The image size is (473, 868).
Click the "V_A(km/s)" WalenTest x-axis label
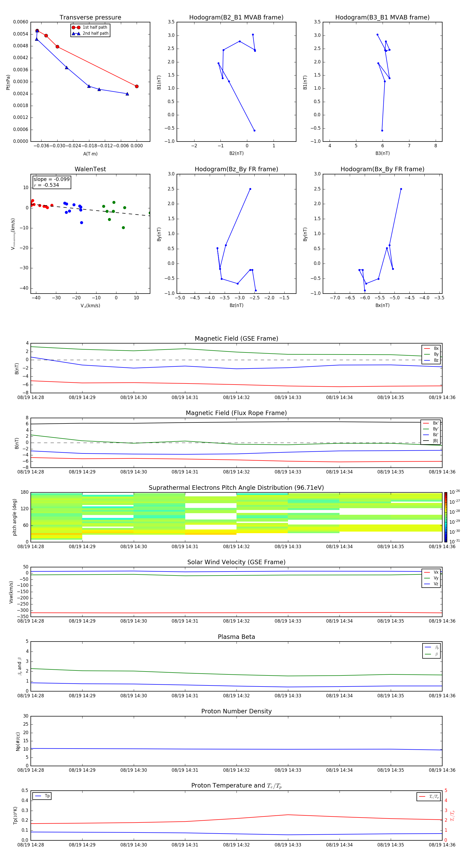[90, 306]
